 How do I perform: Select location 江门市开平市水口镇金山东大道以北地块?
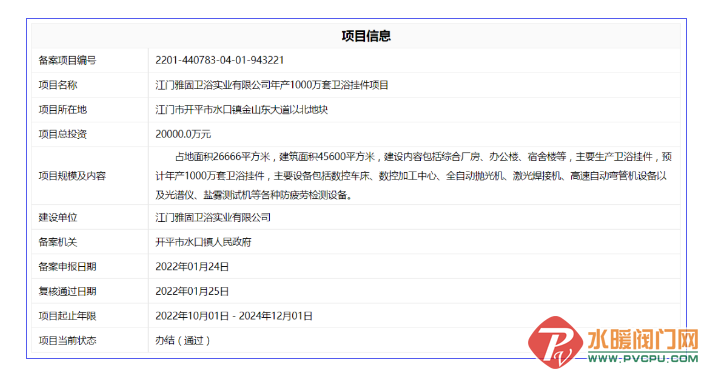tap(241, 109)
